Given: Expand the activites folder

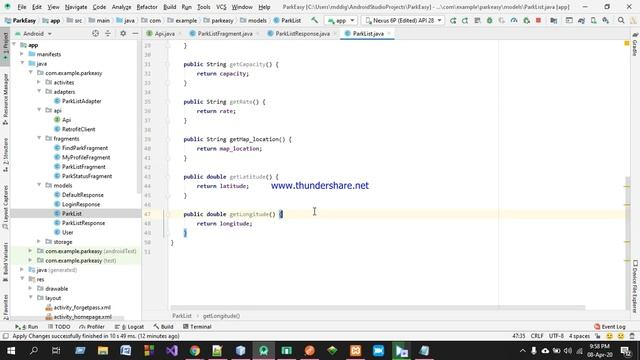Looking at the screenshot, I should pos(39,82).
